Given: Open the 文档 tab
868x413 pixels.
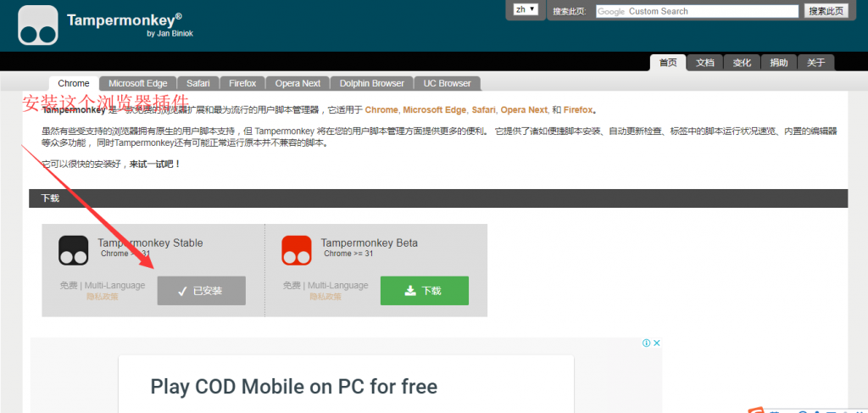Looking at the screenshot, I should (x=704, y=63).
